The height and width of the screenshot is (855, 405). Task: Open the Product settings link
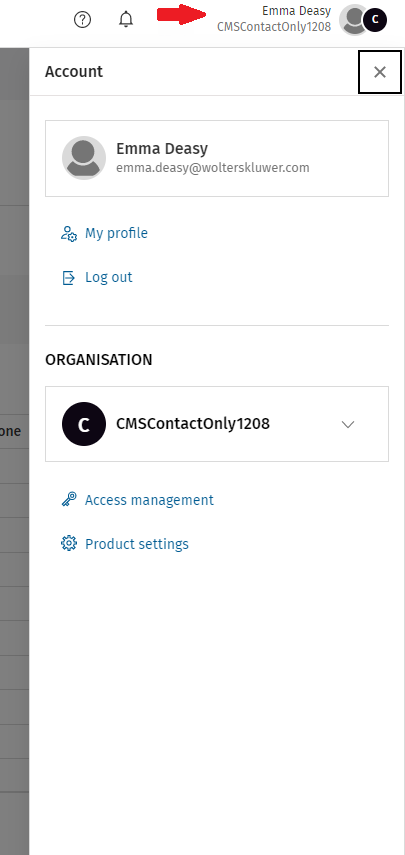pos(137,544)
